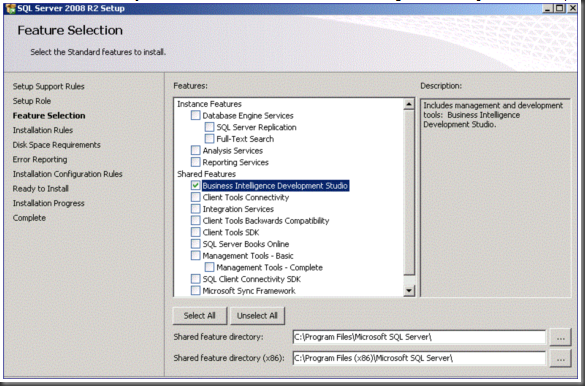The height and width of the screenshot is (386, 585).
Task: Enable the SQL Client Connectivity SDK checkbox
Action: click(x=195, y=279)
